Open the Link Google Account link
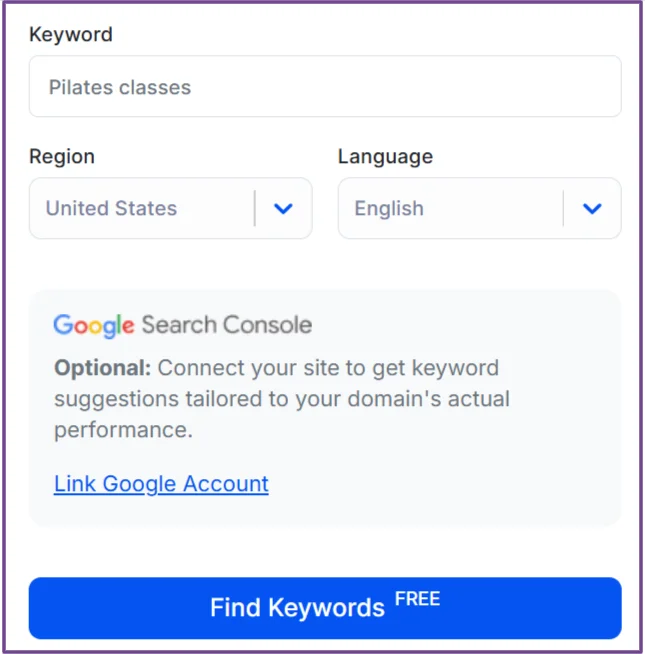The width and height of the screenshot is (645, 654). click(161, 484)
